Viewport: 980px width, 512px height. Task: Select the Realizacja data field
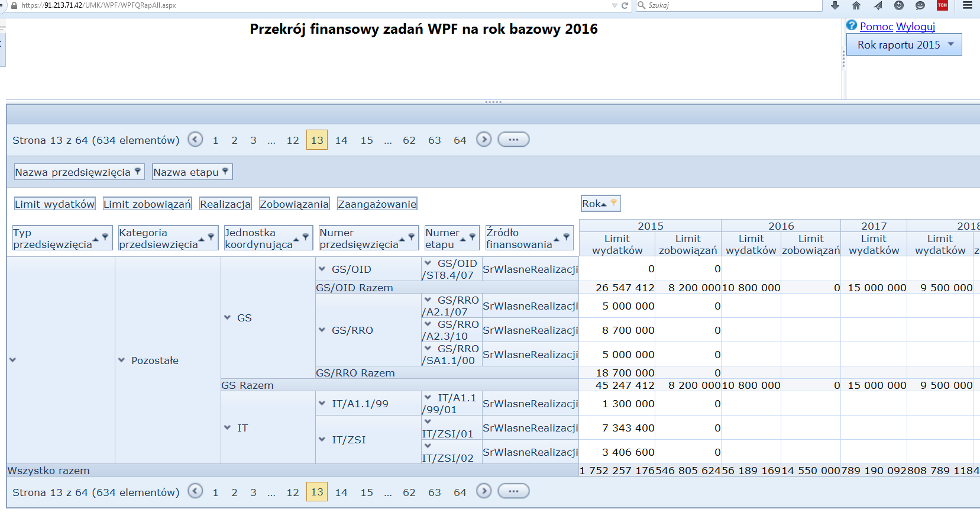click(225, 204)
